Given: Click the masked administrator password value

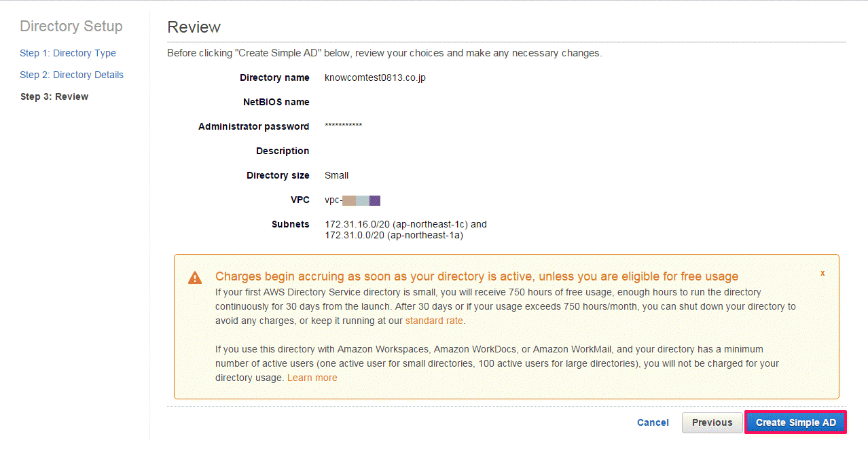Looking at the screenshot, I should pos(344,126).
